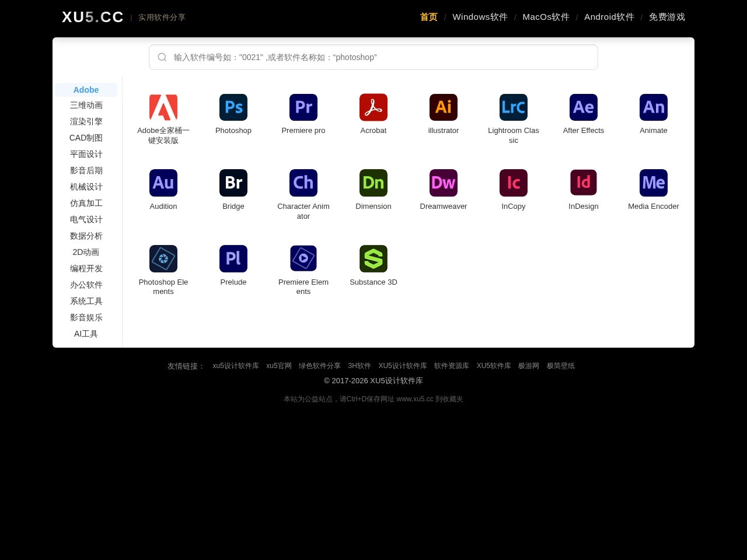The image size is (747, 560).
Task: Open the Dreamweaver Dw icon
Action: 444,183
